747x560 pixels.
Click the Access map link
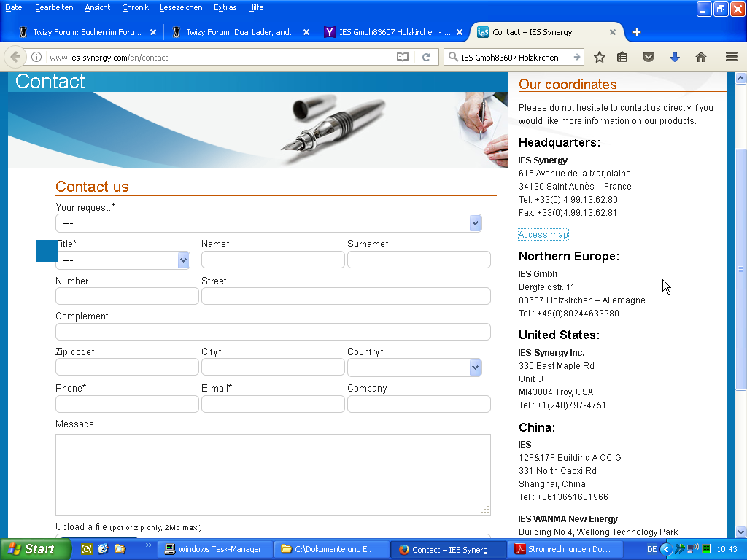point(543,235)
